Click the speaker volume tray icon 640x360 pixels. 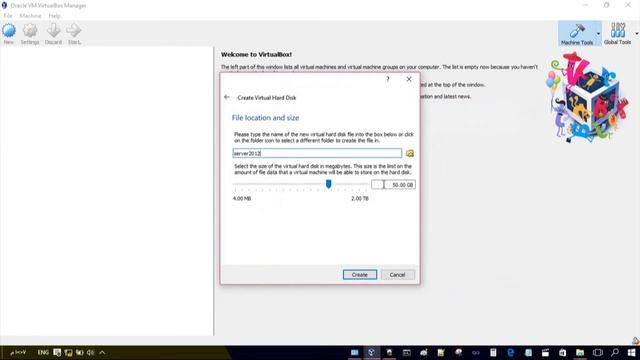click(x=90, y=352)
